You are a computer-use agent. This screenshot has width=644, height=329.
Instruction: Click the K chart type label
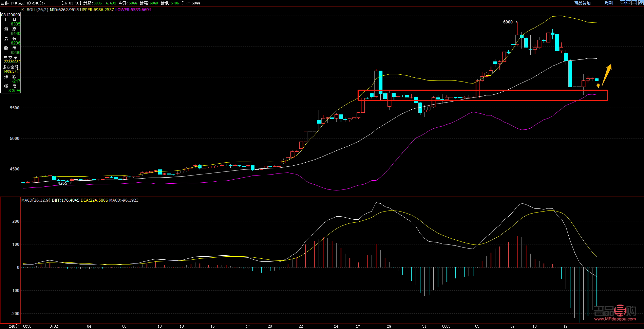tap(23, 10)
